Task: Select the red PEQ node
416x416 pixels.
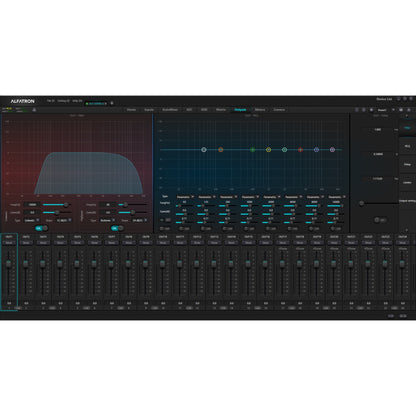Action: (x=300, y=150)
